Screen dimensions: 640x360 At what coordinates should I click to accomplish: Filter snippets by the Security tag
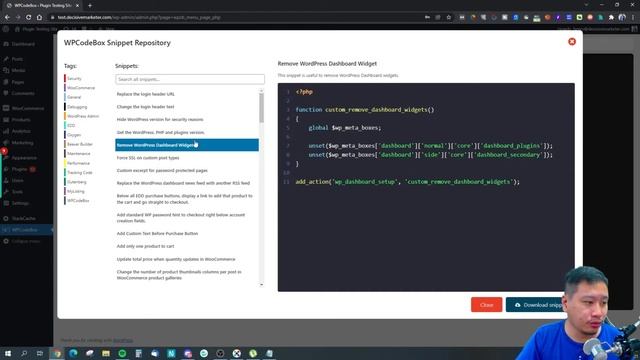[x=74, y=78]
